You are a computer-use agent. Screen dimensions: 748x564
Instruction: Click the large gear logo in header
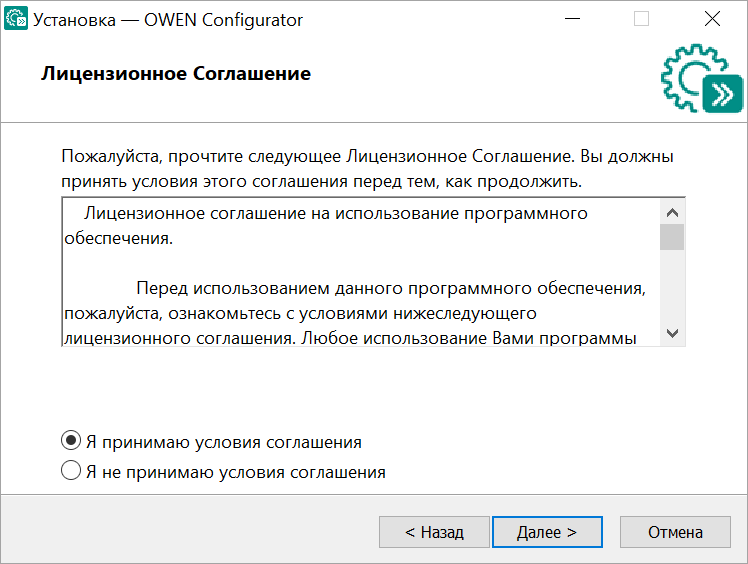(702, 78)
